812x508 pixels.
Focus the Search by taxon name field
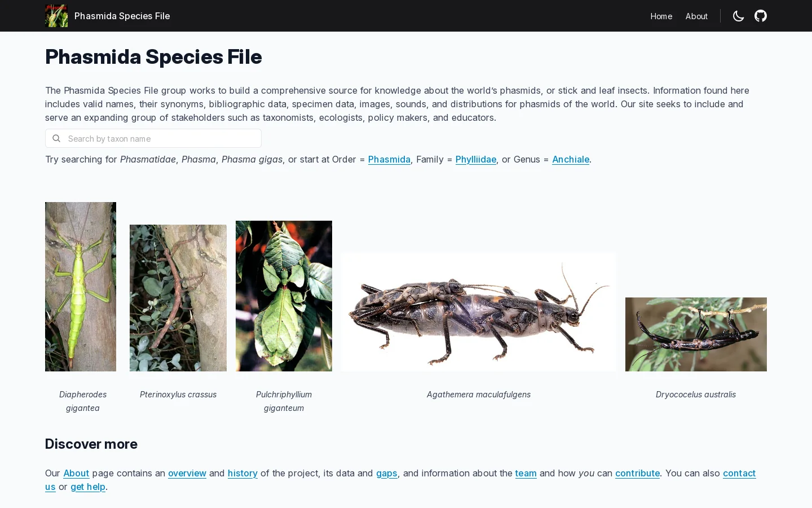point(153,138)
